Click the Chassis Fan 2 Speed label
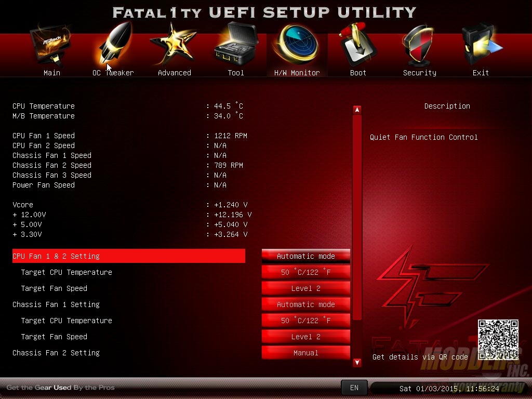This screenshot has width=532, height=399. (52, 165)
